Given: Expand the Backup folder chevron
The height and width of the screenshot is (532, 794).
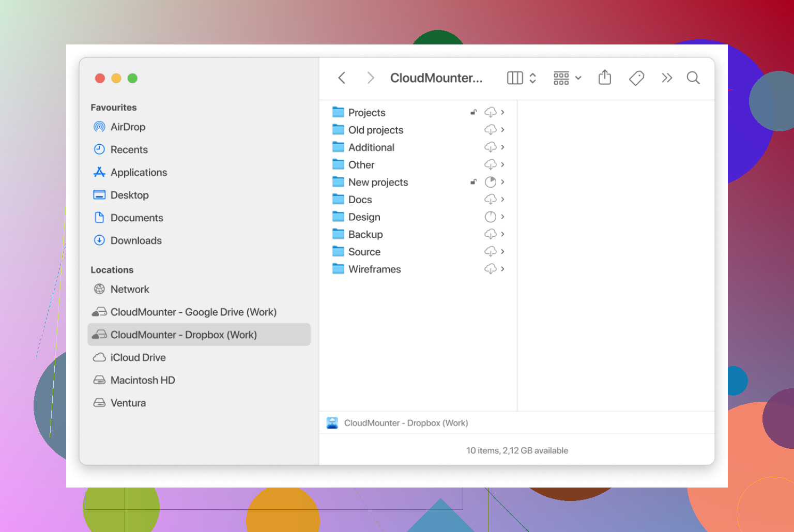Looking at the screenshot, I should pyautogui.click(x=502, y=234).
